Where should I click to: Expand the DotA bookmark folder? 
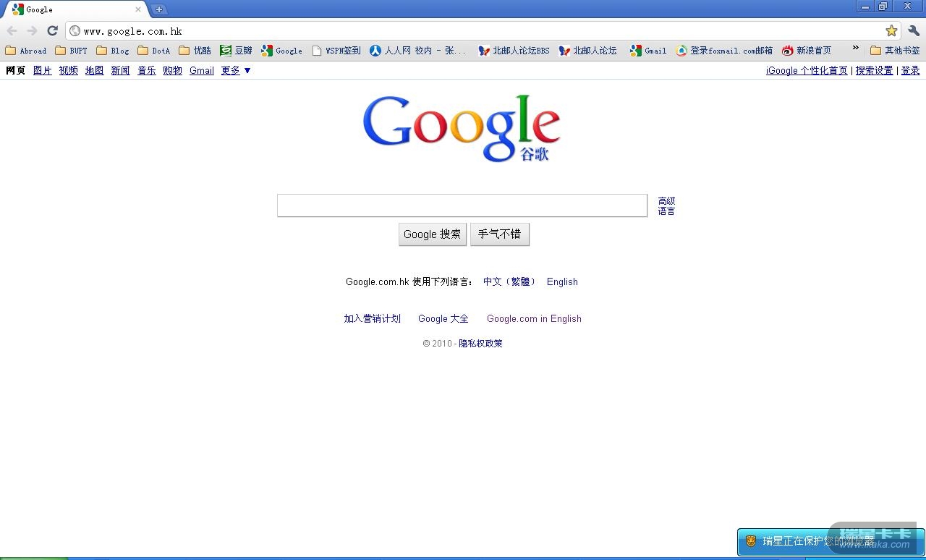click(153, 51)
